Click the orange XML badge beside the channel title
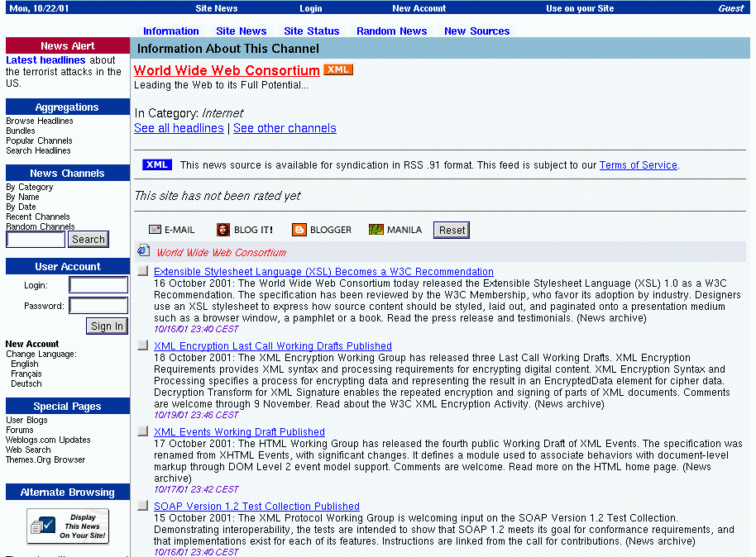The width and height of the screenshot is (756, 557). [x=338, y=70]
